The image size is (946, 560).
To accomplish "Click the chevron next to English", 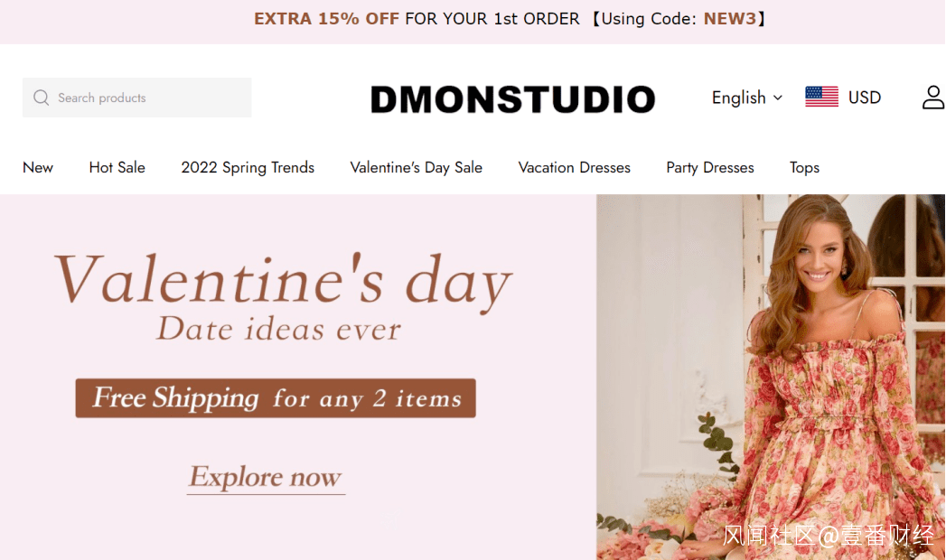I will point(778,98).
